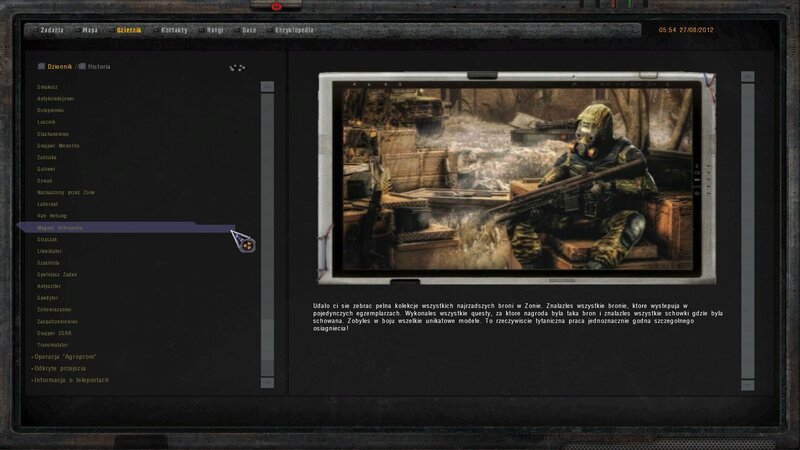The image size is (800, 450).
Task: Click the Historia folder icon
Action: pyautogui.click(x=82, y=67)
